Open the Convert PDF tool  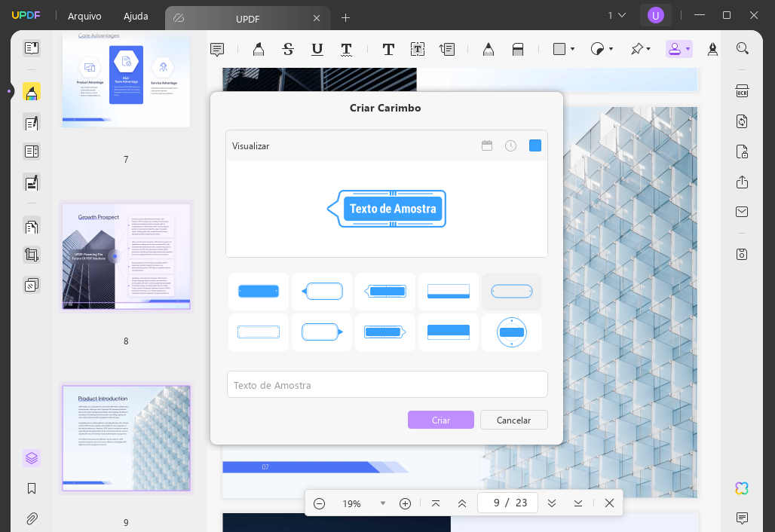[742, 121]
